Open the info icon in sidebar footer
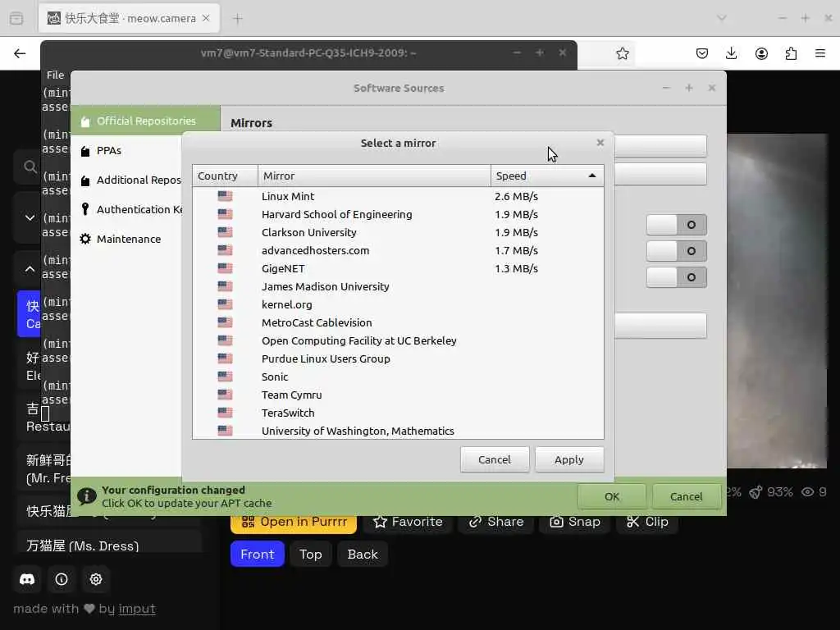 [x=62, y=579]
